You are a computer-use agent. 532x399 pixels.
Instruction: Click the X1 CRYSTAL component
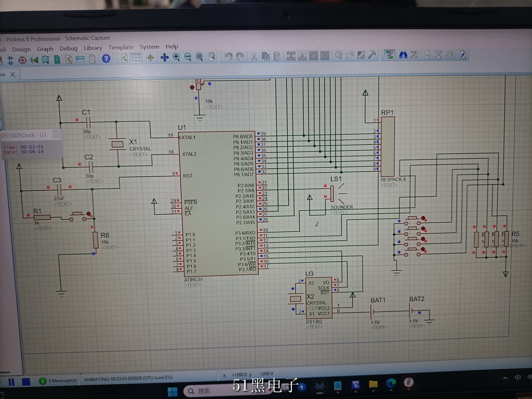pos(117,145)
